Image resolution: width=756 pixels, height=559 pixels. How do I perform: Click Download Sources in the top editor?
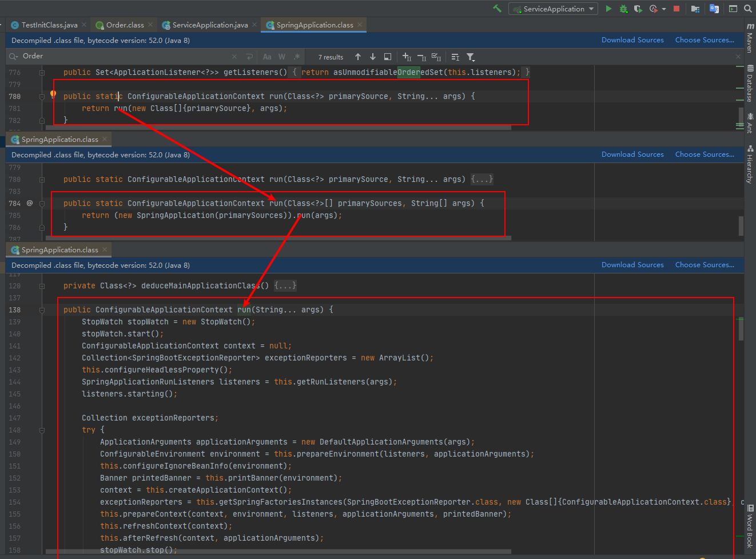[632, 40]
